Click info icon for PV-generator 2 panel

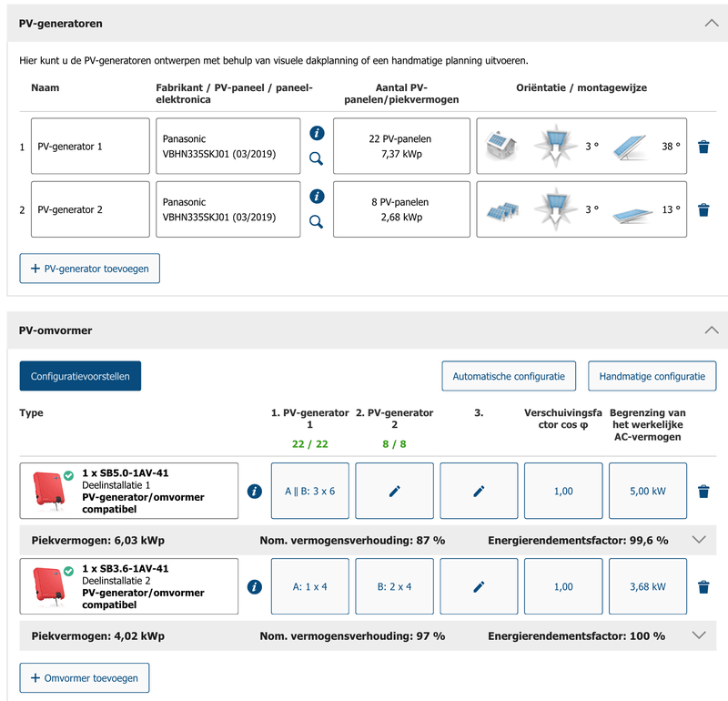click(x=317, y=197)
